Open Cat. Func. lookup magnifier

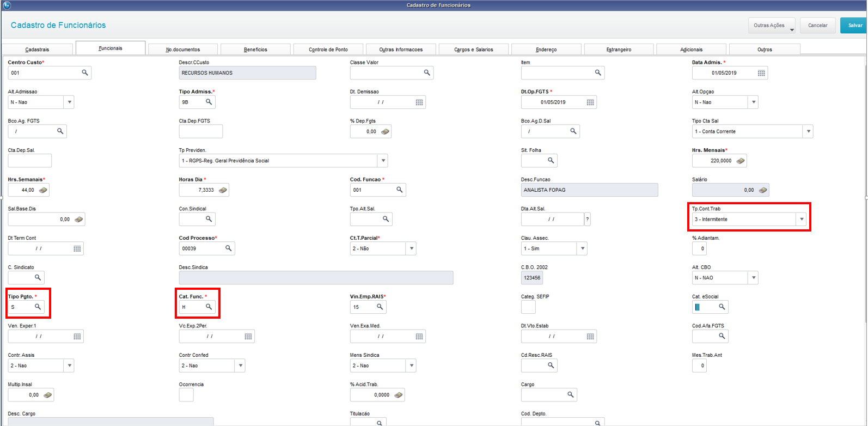[209, 307]
